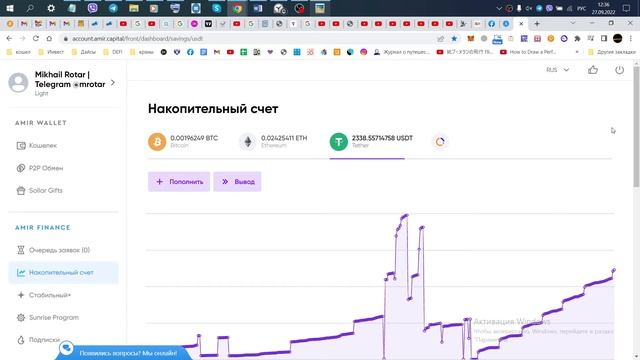640x360 pixels.
Task: Open the Chrome three-dot menu
Action: click(x=631, y=38)
